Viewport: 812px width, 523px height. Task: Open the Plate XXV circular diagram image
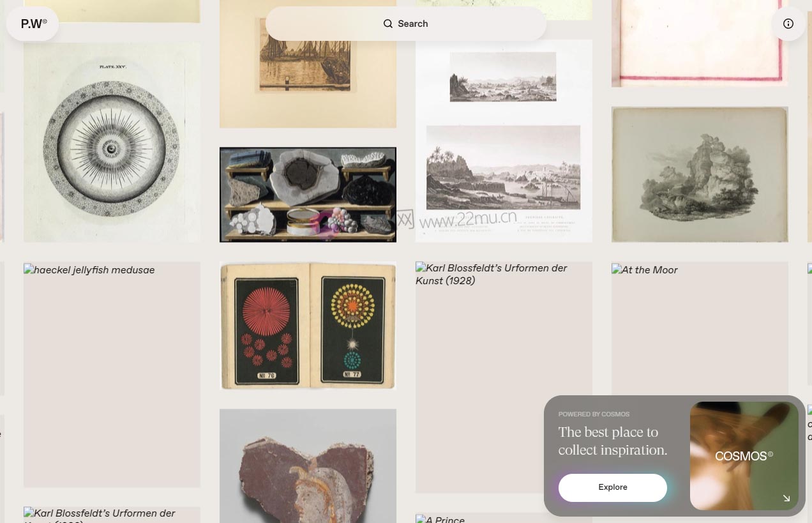point(112,142)
